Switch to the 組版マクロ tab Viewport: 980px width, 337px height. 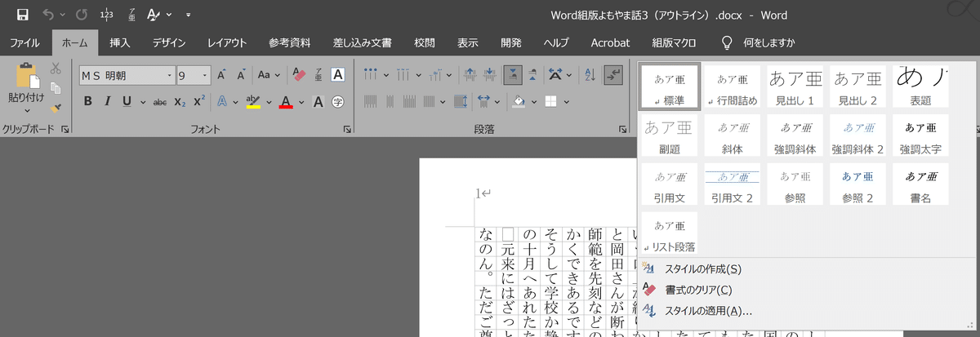coord(674,42)
